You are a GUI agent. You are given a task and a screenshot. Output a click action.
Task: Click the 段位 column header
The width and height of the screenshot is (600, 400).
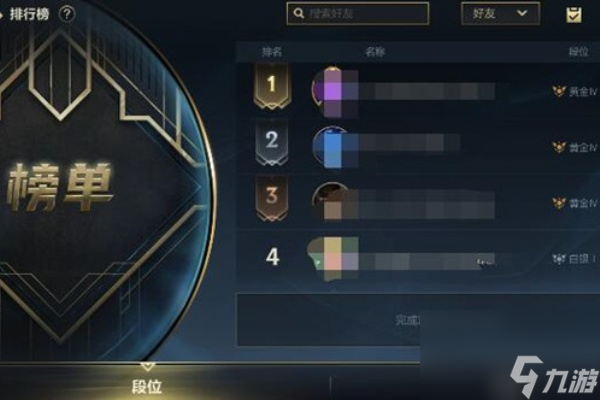pos(578,52)
